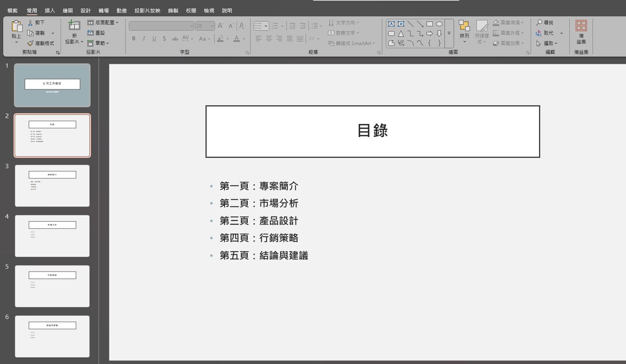Image resolution: width=626 pixels, height=364 pixels.
Task: Toggle text Shadow formatting
Action: [164, 39]
